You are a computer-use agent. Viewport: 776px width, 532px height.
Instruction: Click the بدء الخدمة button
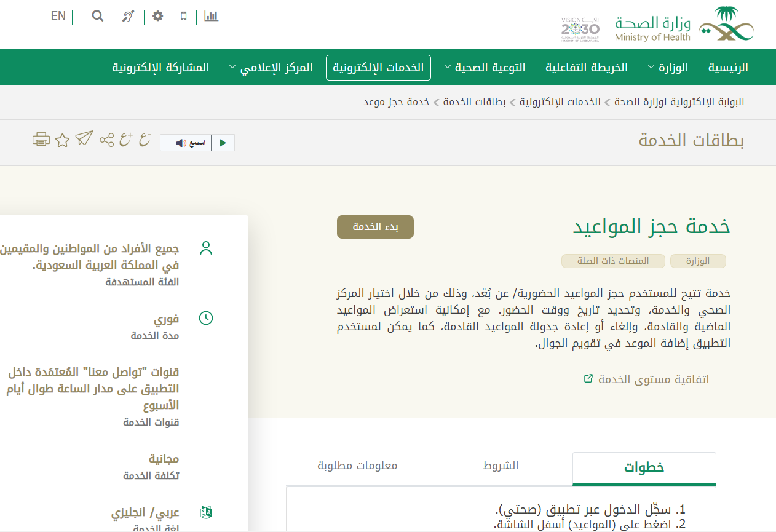click(x=375, y=227)
